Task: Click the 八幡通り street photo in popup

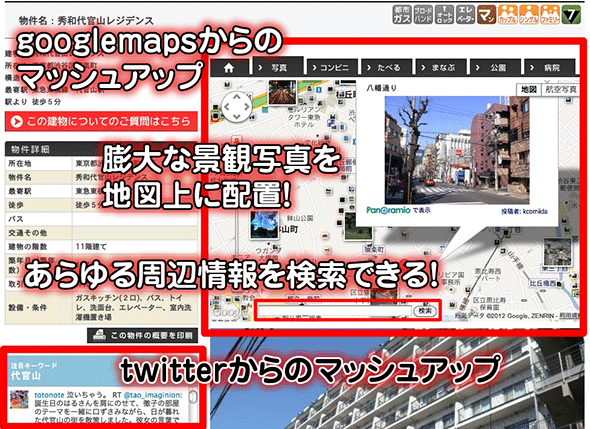Action: pyautogui.click(x=457, y=150)
